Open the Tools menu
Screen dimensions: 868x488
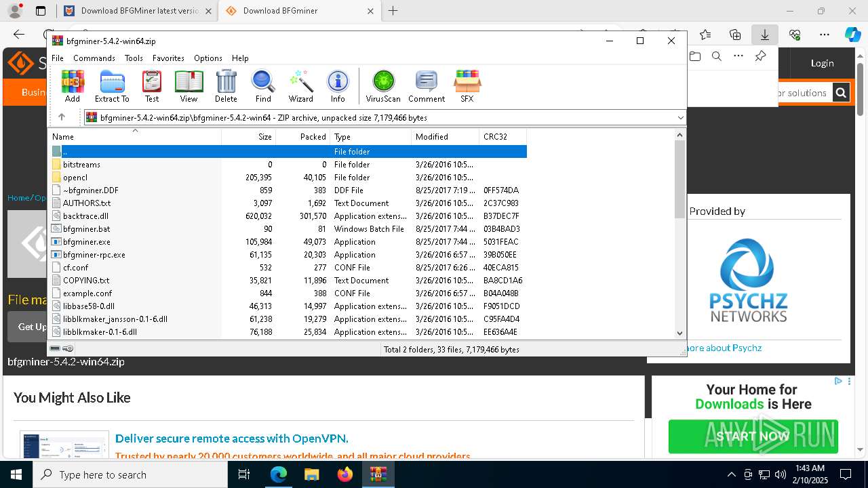point(134,58)
